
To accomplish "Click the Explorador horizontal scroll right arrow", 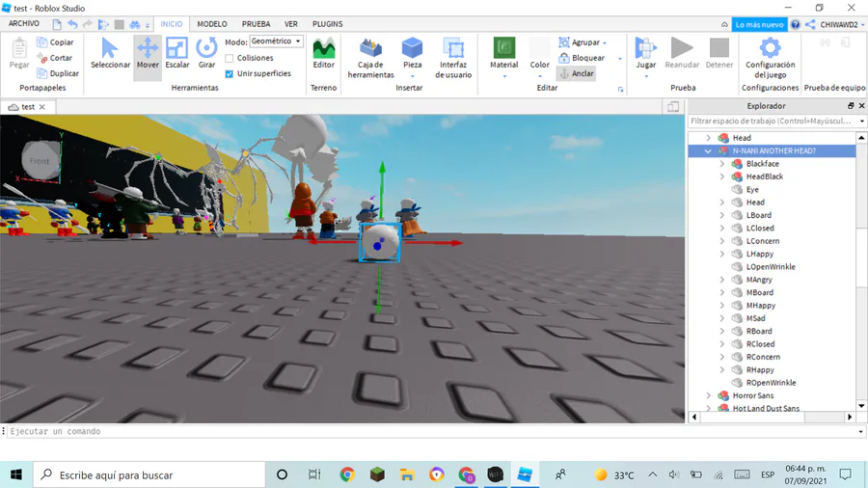I will pyautogui.click(x=850, y=418).
